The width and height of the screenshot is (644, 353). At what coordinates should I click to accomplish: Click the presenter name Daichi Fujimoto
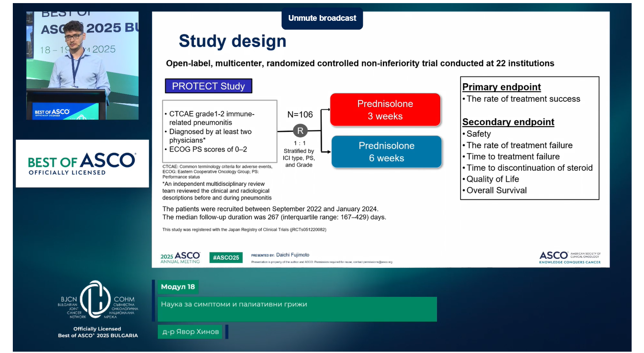pyautogui.click(x=293, y=255)
